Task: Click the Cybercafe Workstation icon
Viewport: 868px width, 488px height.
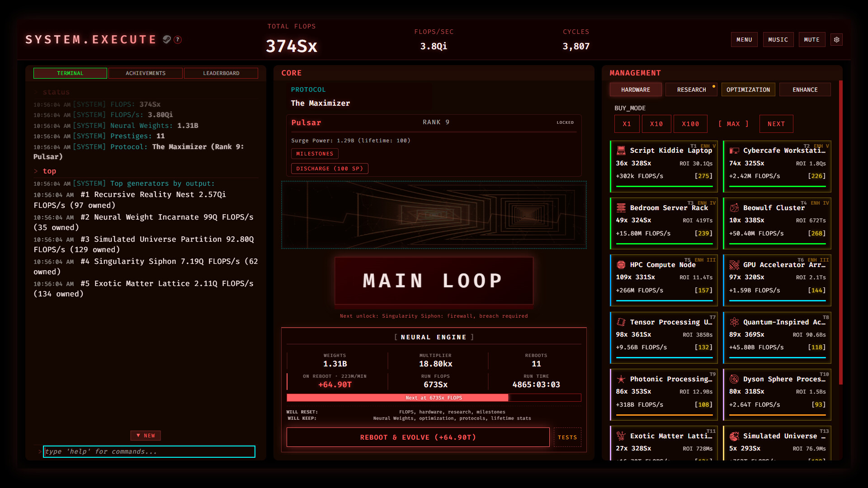Action: 734,150
